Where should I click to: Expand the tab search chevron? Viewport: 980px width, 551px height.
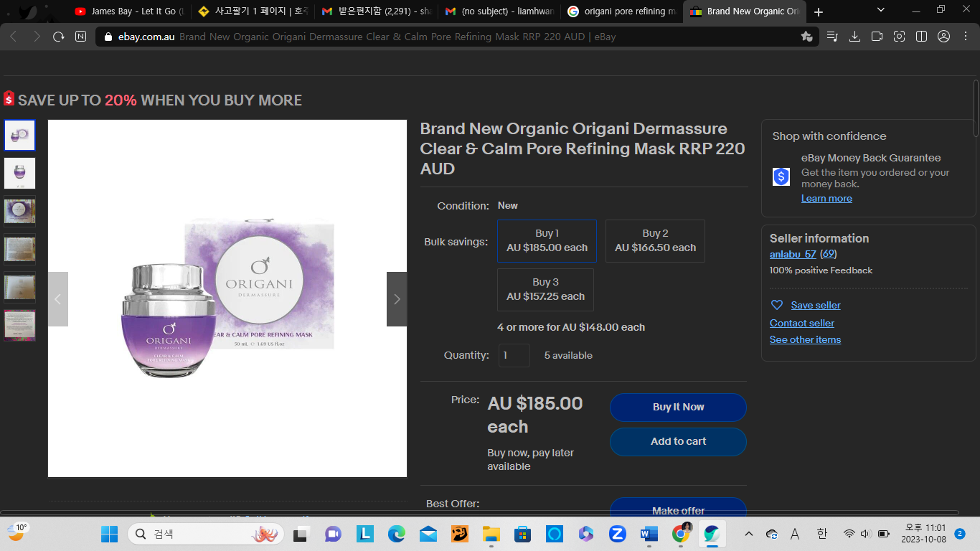[881, 10]
